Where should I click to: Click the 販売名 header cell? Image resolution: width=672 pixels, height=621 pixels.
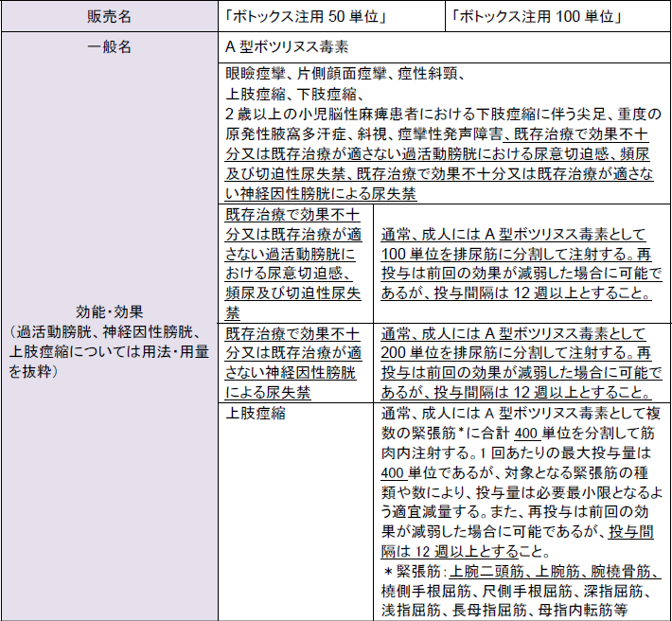point(109,17)
